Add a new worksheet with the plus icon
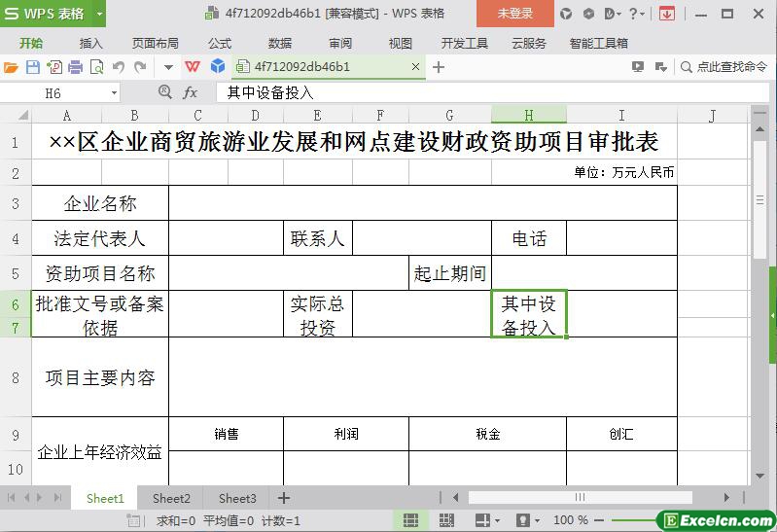 point(284,498)
